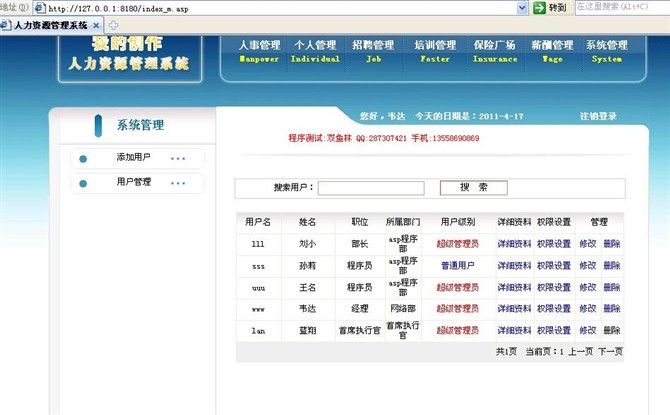Viewport: 670px width, 415px height.
Task: Click the 注销登录 logout link
Action: click(x=598, y=116)
